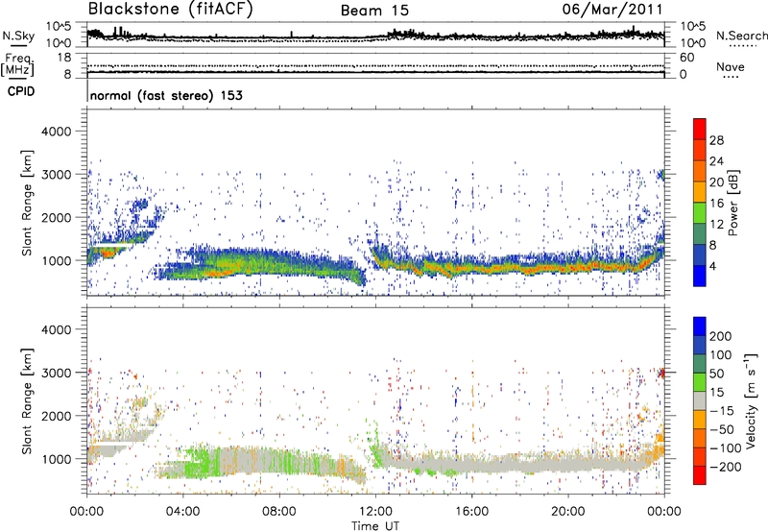Click the 16:00 time axis label
Screen dimensions: 768x532
pos(471,512)
